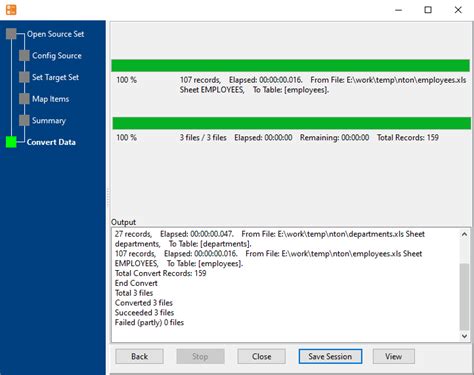474x375 pixels.
Task: Go to the Config Source step
Action: click(57, 56)
